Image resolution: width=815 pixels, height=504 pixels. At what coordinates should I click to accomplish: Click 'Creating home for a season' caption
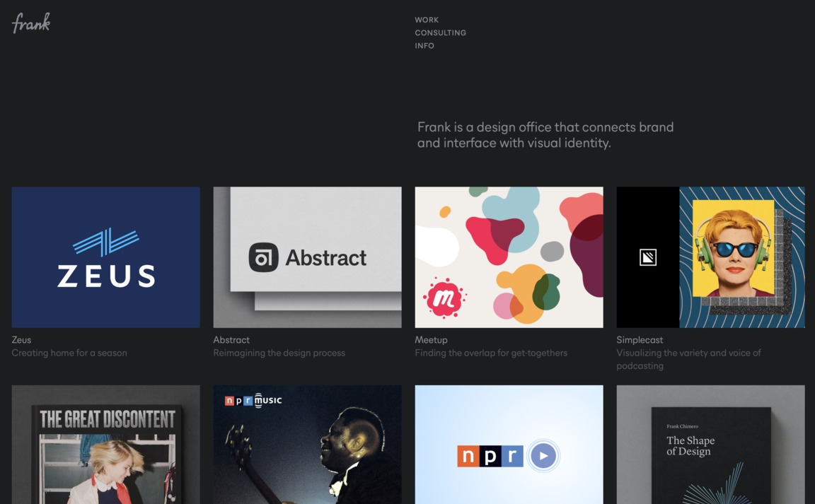coord(69,353)
